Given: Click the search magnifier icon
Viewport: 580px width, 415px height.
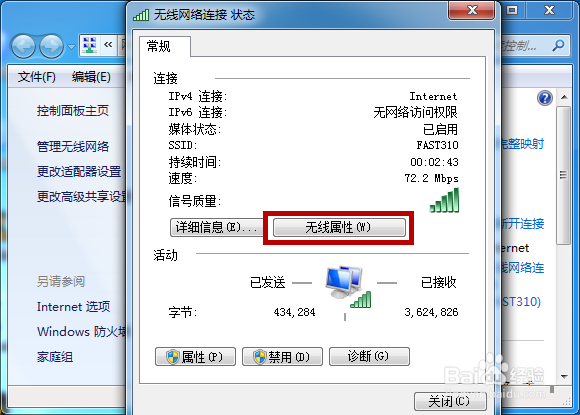Looking at the screenshot, I should [x=558, y=45].
